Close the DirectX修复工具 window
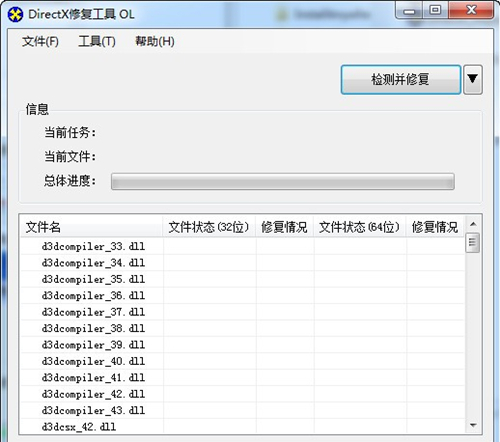500x442 pixels. point(471,10)
